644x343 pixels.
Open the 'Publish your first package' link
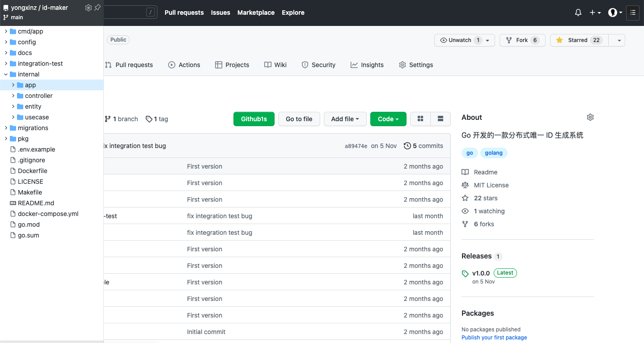click(x=494, y=338)
